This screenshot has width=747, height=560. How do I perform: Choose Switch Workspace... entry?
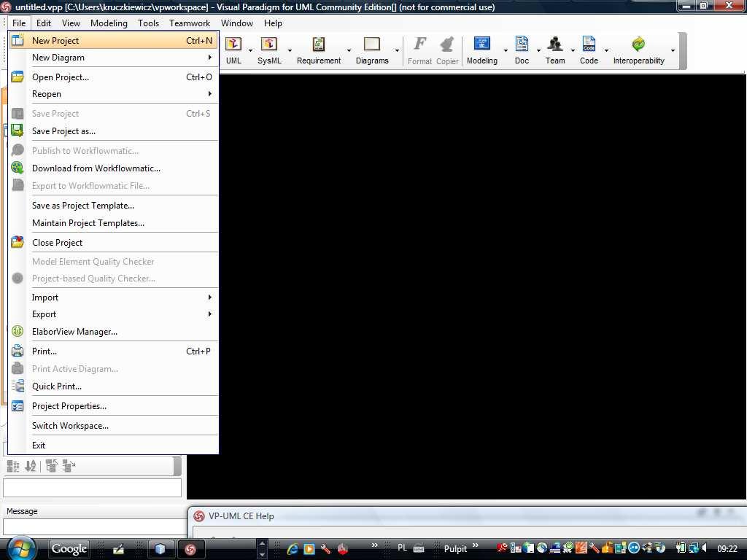(113, 426)
